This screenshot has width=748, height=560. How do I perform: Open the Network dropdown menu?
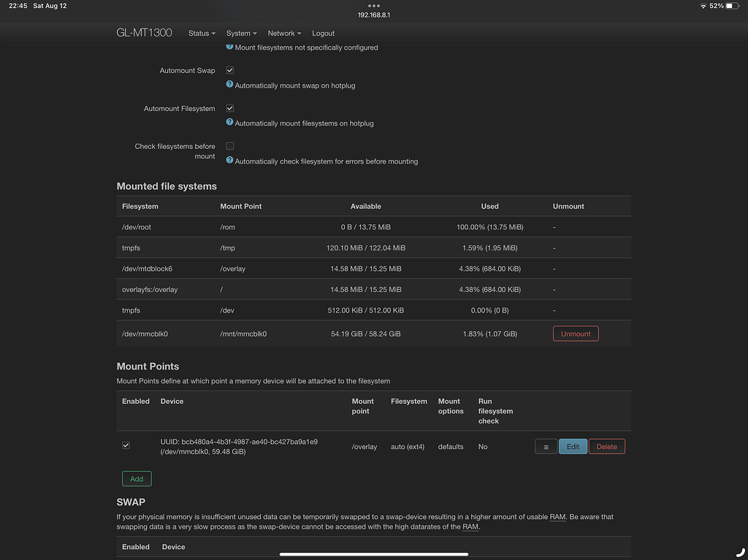pyautogui.click(x=283, y=33)
